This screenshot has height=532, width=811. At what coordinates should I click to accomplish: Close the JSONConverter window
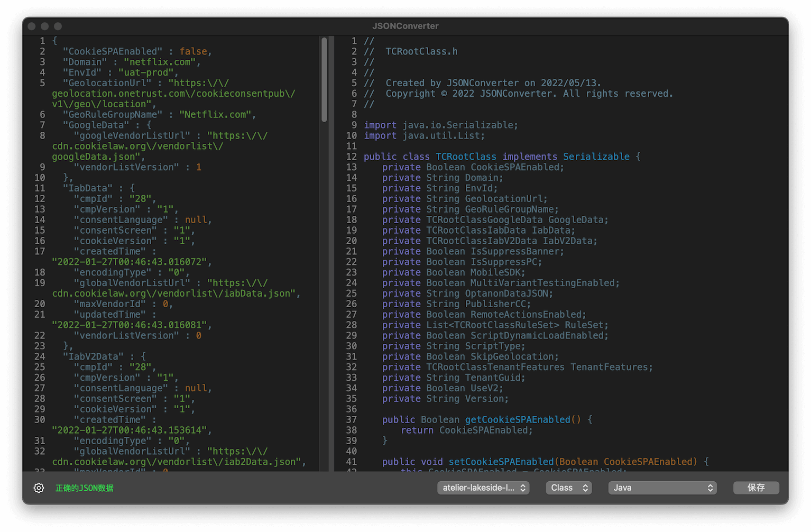pos(32,26)
